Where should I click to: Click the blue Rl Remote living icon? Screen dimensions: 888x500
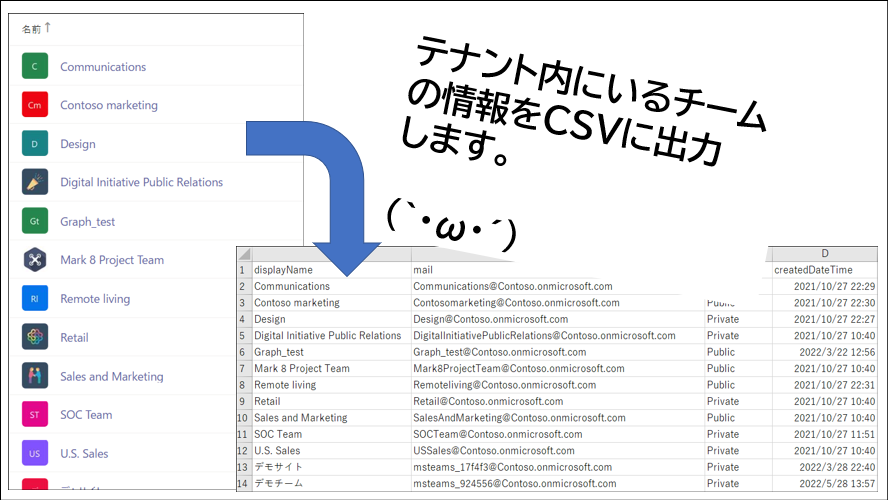[35, 298]
